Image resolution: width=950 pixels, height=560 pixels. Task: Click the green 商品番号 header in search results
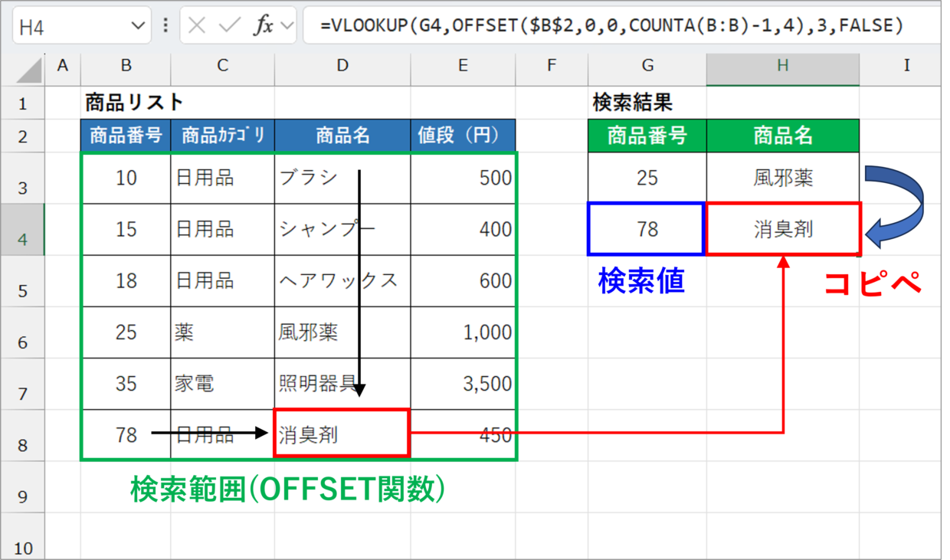click(x=647, y=136)
